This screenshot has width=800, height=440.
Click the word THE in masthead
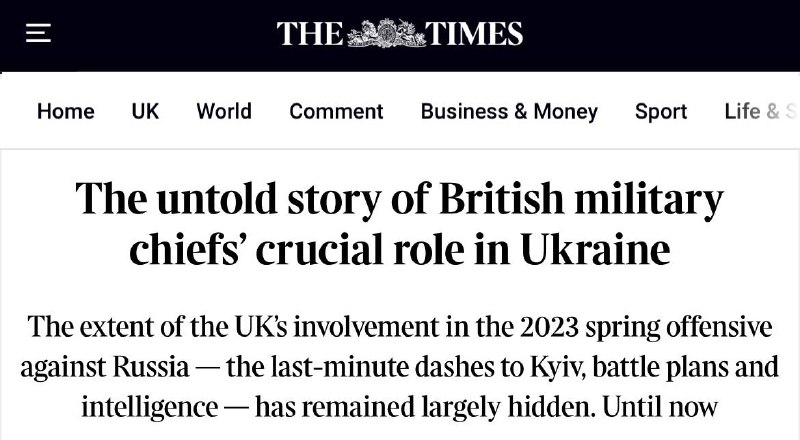click(x=310, y=34)
